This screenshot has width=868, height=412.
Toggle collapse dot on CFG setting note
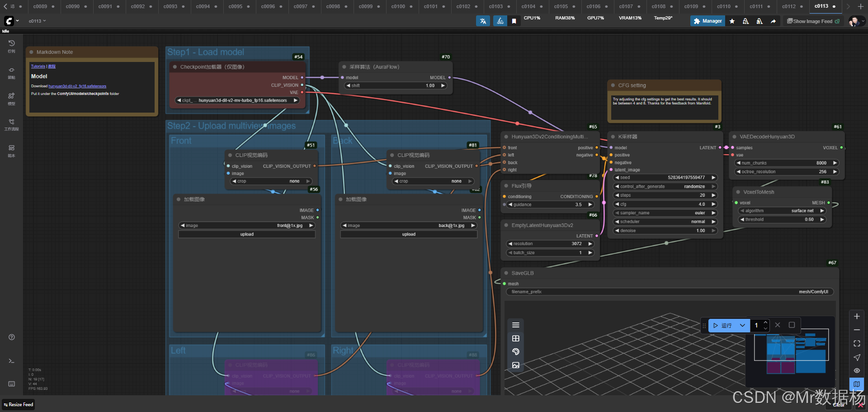pos(613,85)
